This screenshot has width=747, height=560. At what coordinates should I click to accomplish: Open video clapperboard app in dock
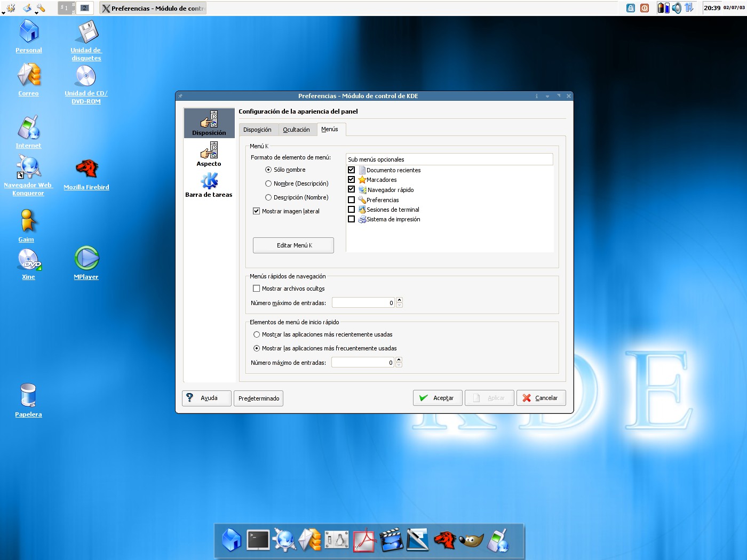(x=392, y=540)
